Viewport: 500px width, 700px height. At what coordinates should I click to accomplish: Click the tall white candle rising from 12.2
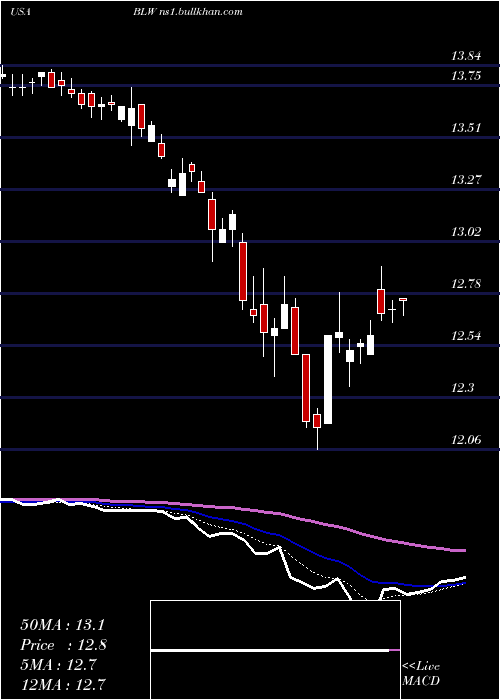click(x=328, y=379)
